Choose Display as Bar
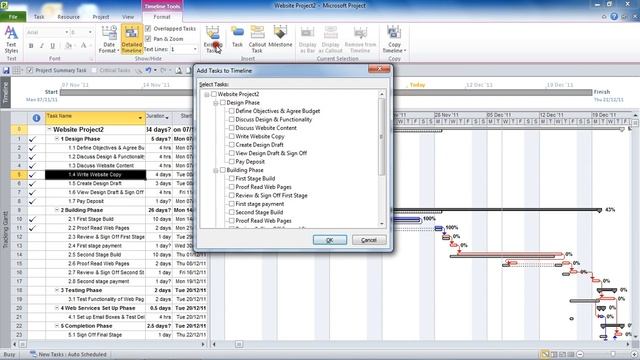The image size is (640, 360). pos(307,39)
